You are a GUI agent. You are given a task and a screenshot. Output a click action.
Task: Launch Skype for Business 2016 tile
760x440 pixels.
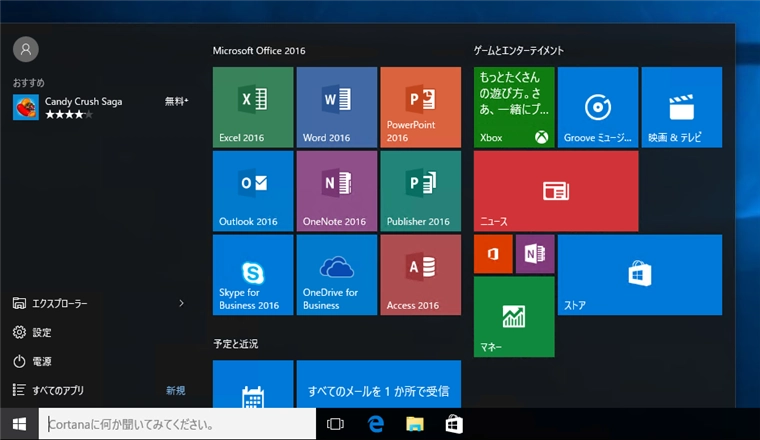[x=253, y=275]
